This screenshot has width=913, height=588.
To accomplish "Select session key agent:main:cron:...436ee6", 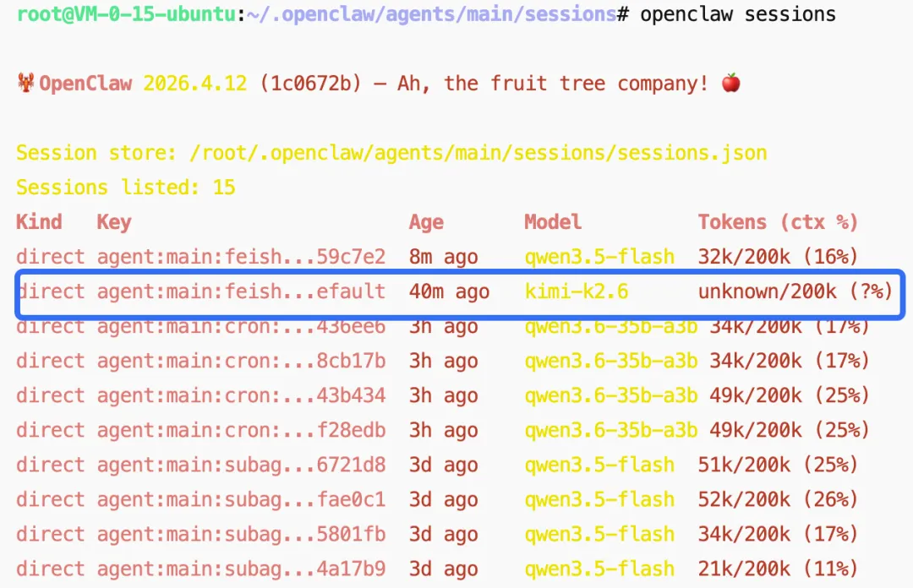I will (241, 327).
